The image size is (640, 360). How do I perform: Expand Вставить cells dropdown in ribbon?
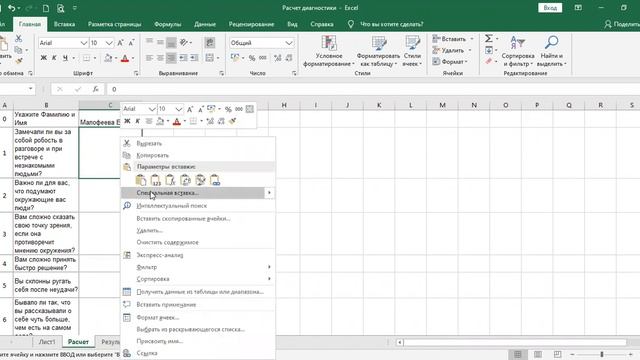pos(472,39)
